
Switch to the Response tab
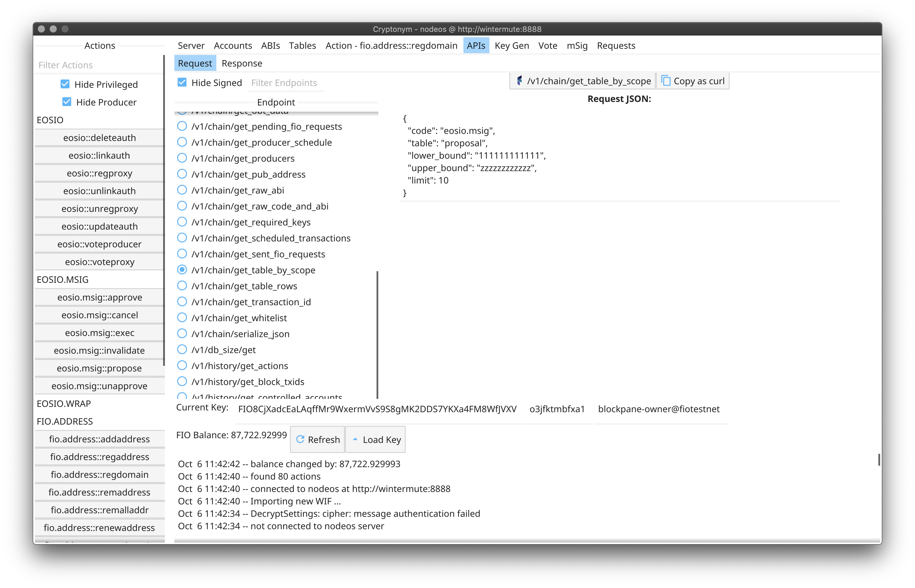point(241,63)
